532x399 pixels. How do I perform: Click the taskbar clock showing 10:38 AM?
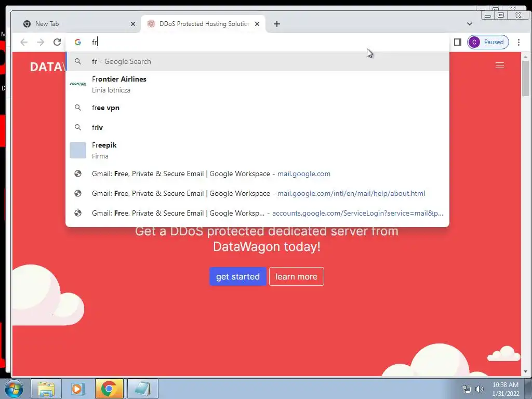tap(505, 389)
